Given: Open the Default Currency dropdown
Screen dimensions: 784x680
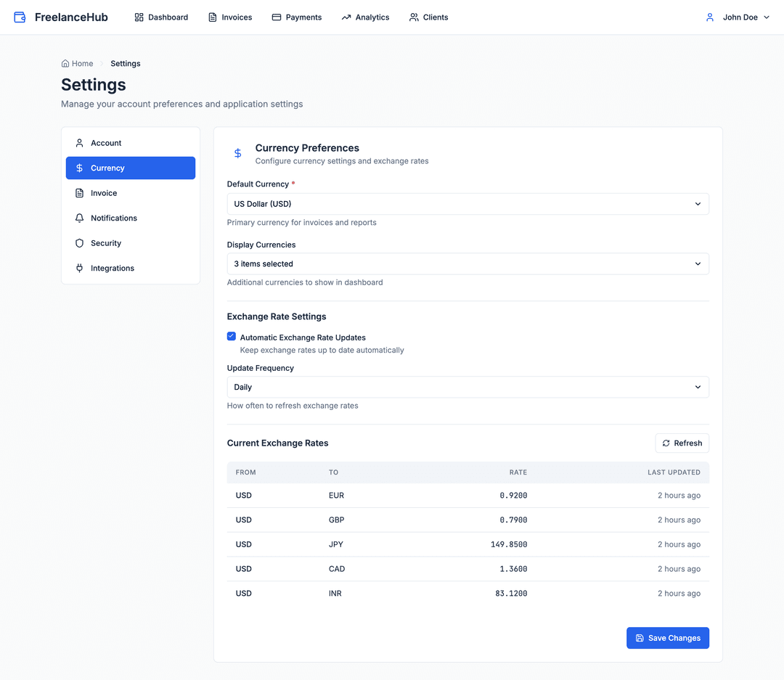Looking at the screenshot, I should point(467,204).
